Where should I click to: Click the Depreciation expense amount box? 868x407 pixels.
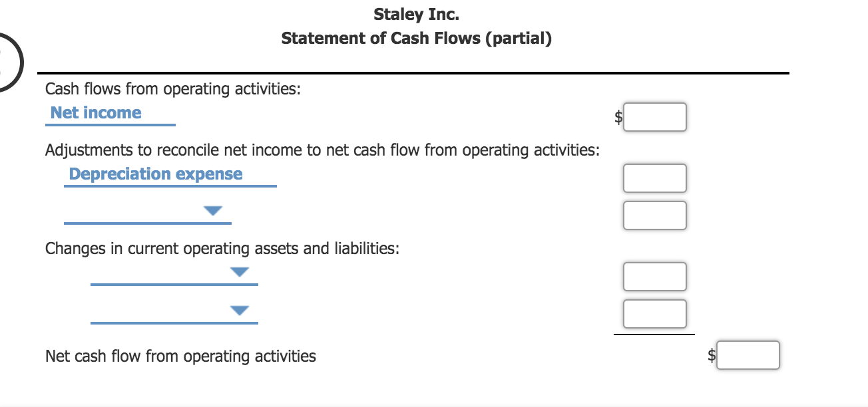coord(654,178)
